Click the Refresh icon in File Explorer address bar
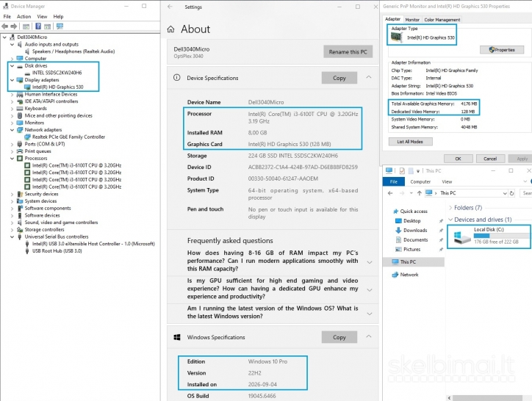Image resolution: width=532 pixels, height=401 pixels. [x=511, y=193]
